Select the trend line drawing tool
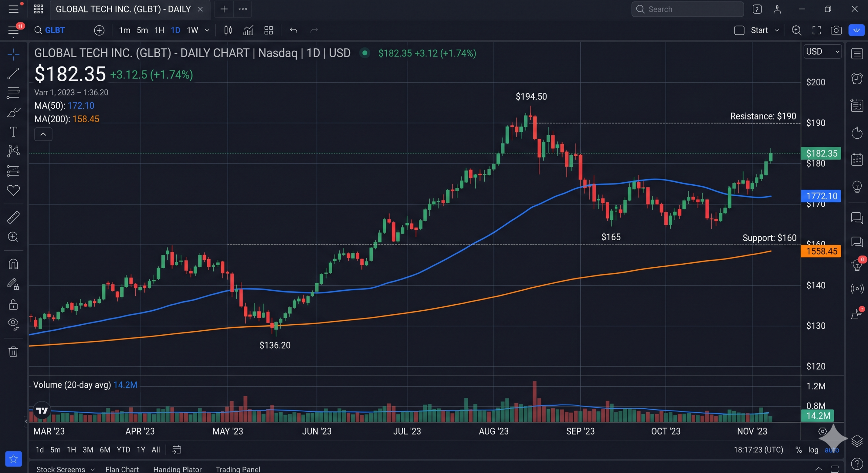This screenshot has width=868, height=473. coord(13,73)
